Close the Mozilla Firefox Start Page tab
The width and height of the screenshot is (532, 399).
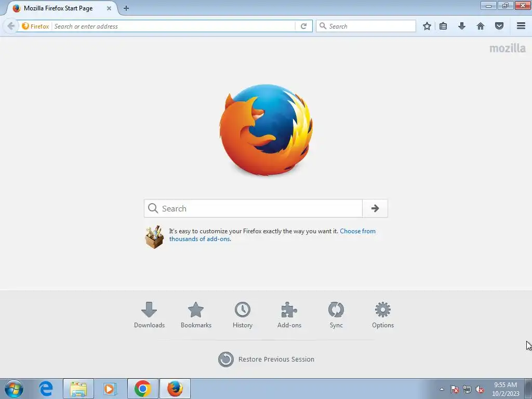[x=109, y=8]
